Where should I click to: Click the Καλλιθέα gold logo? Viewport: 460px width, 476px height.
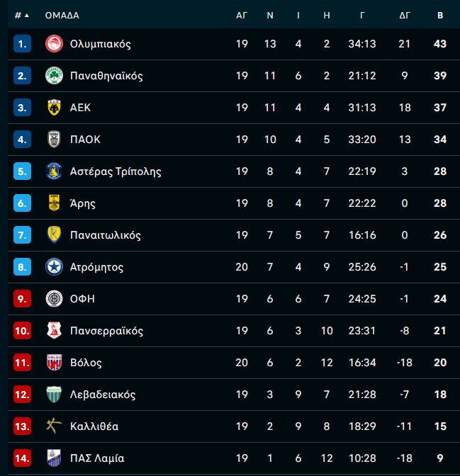click(54, 426)
